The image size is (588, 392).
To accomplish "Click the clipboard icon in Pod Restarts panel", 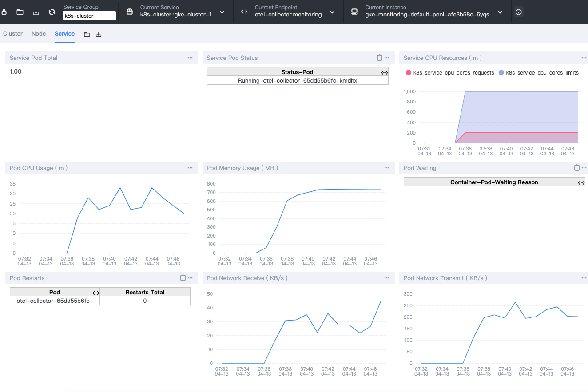I will (x=183, y=278).
